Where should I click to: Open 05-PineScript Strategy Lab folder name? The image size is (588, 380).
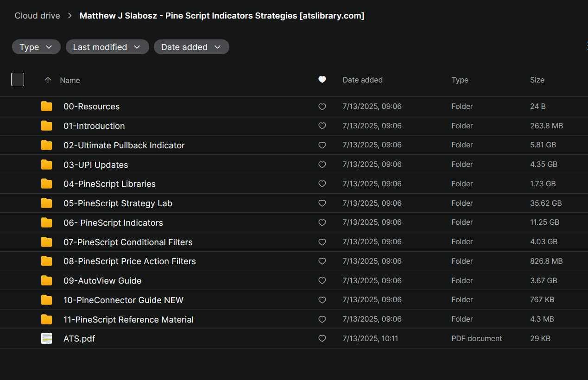118,203
